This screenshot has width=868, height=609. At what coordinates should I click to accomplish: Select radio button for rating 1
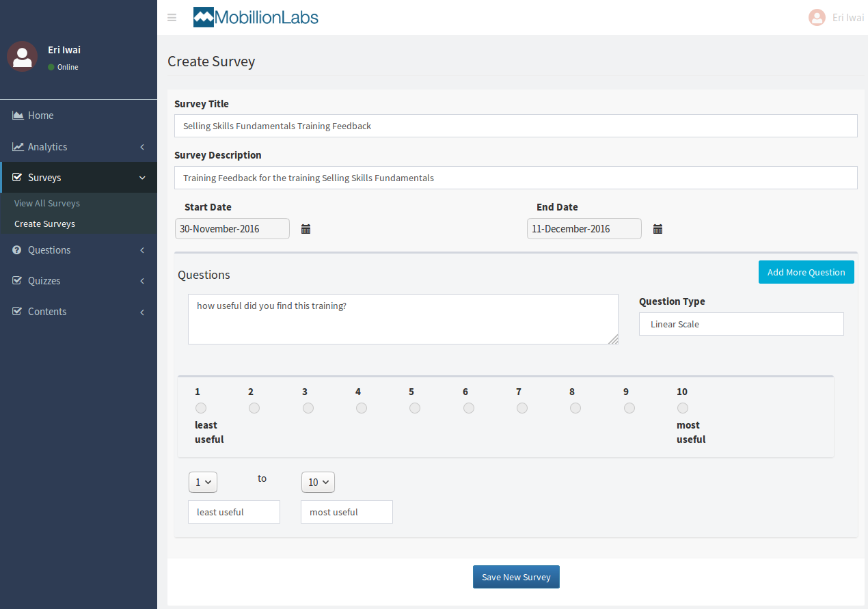coord(201,408)
